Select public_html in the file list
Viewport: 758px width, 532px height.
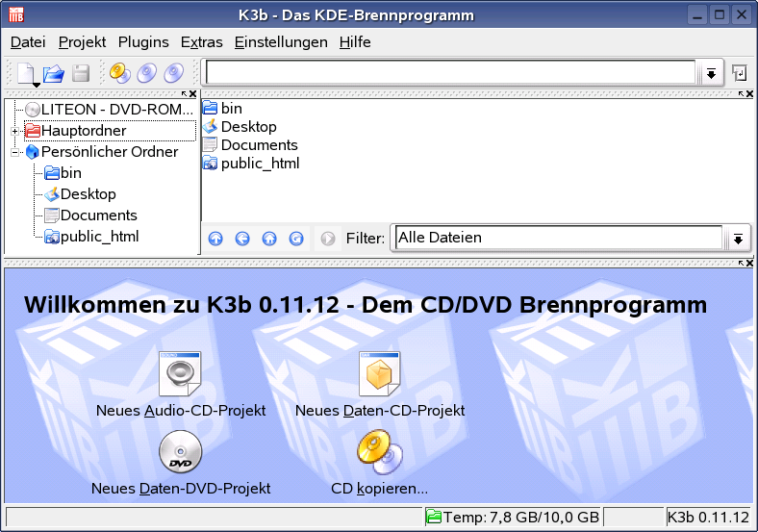(251, 164)
